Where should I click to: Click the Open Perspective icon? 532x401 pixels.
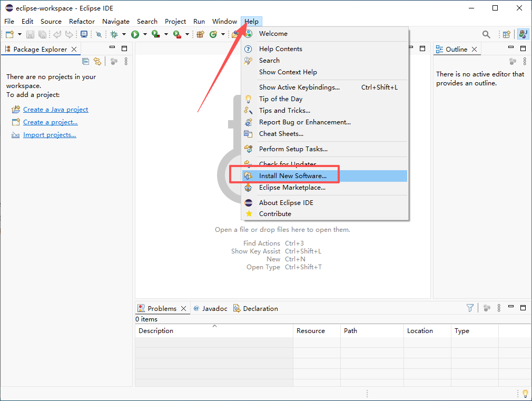(507, 34)
